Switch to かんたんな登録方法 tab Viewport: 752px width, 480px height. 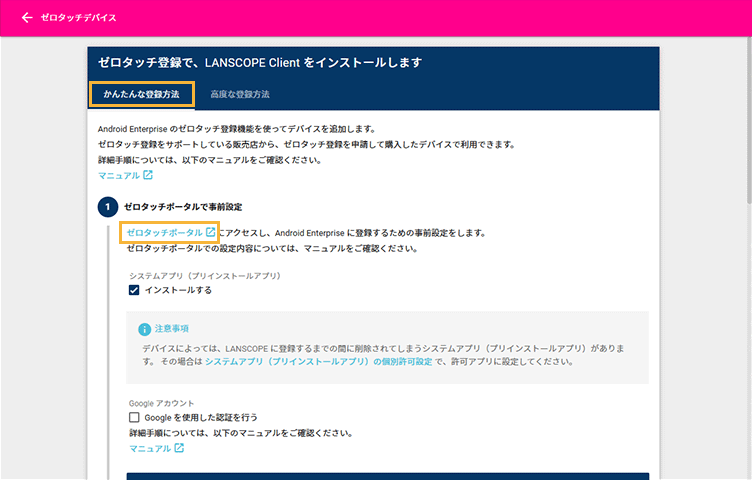(141, 94)
